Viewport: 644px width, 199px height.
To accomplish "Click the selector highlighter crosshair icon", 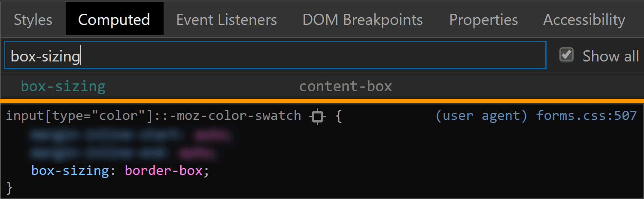I will [x=318, y=116].
